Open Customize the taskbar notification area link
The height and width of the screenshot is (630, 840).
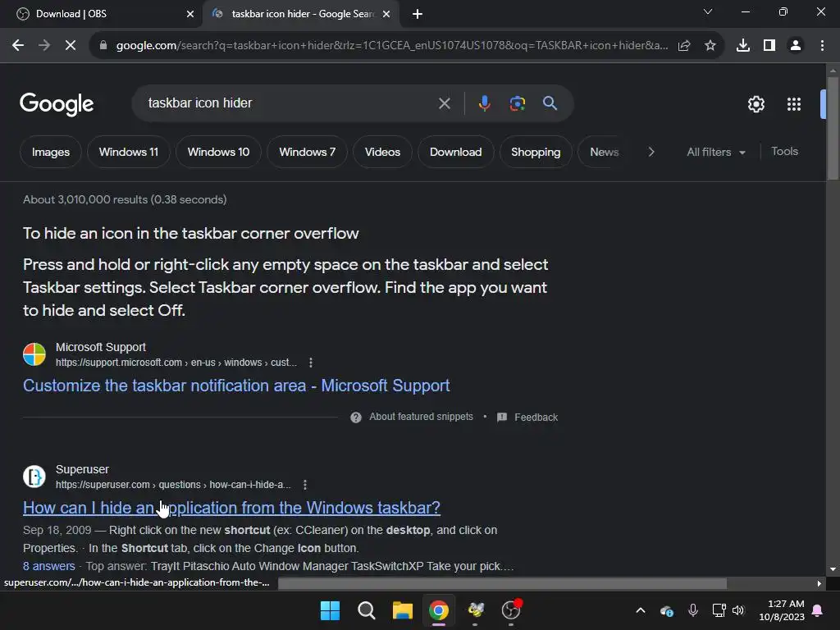236,386
